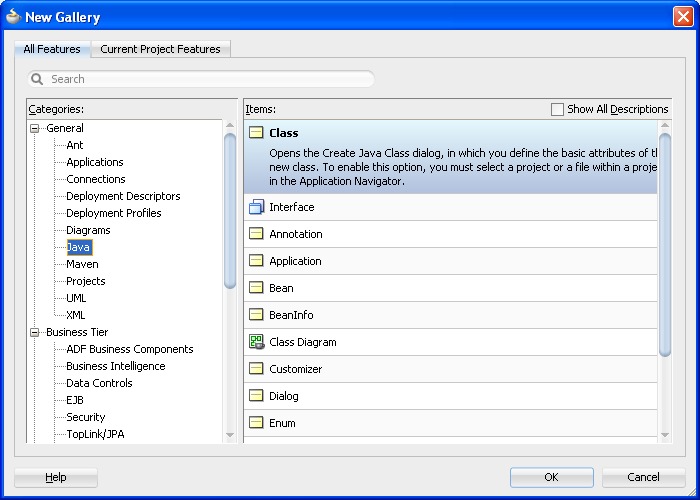This screenshot has height=500, width=700.
Task: Switch to the Current Project Features tab
Action: tap(161, 49)
